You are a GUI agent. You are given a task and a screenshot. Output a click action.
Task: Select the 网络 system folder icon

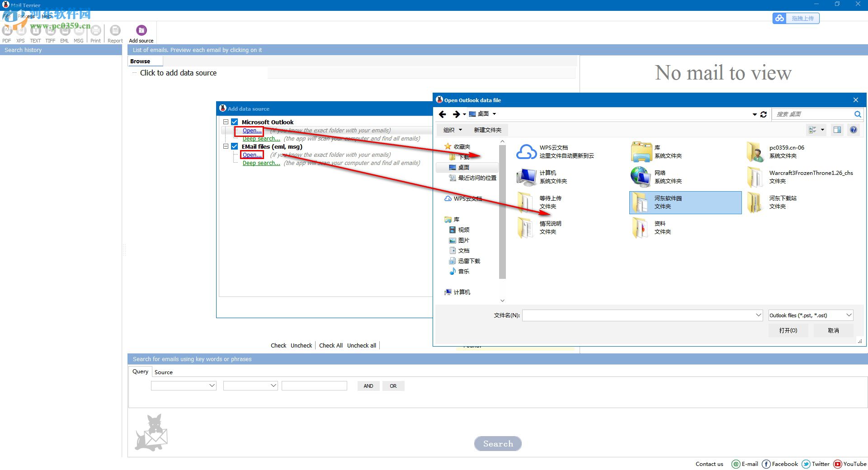641,177
